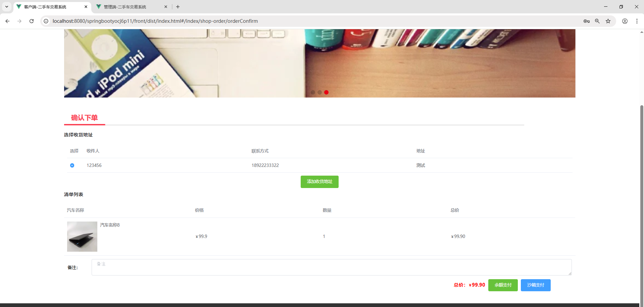The width and height of the screenshot is (644, 307).
Task: Open the browser profile menu
Action: click(x=625, y=21)
